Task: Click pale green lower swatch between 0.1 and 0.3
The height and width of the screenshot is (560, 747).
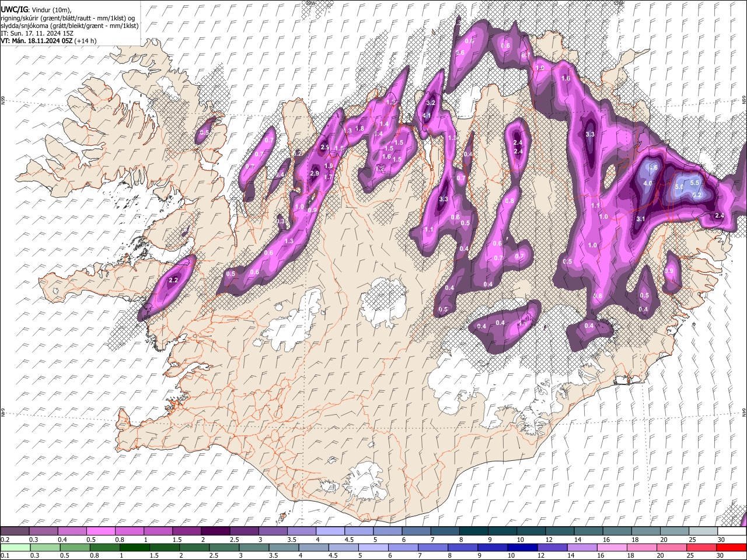Action: coord(15,547)
